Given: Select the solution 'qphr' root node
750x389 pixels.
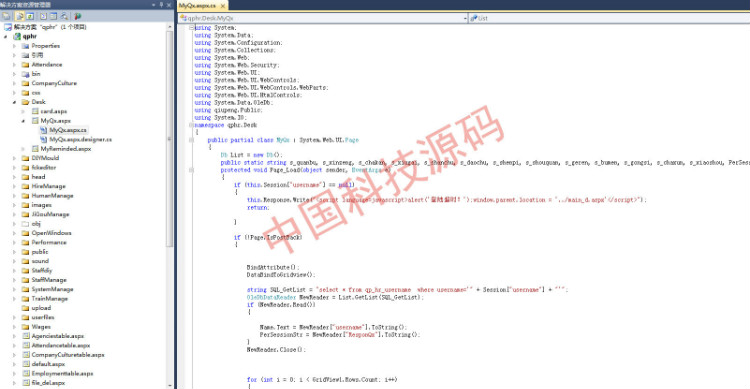Looking at the screenshot, I should click(50, 27).
